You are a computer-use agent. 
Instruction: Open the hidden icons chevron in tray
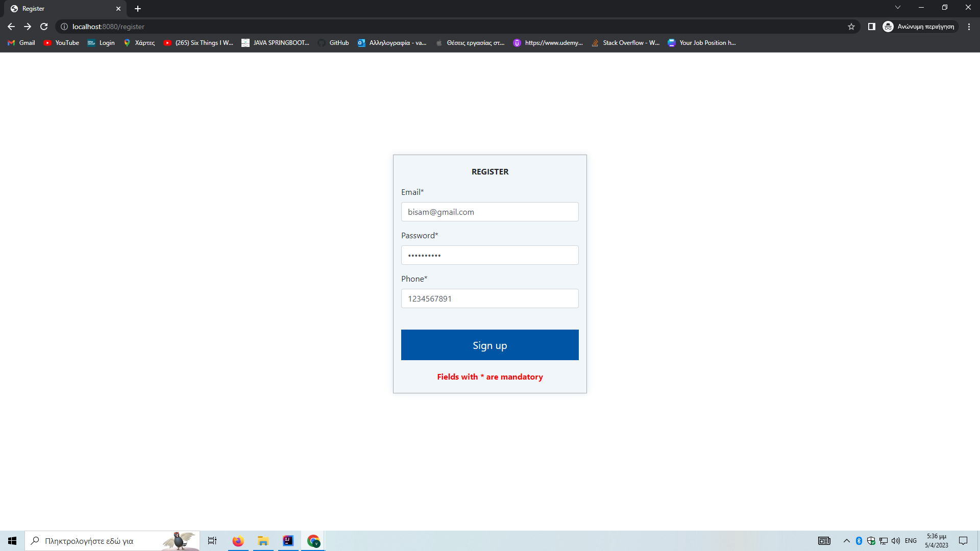[846, 540]
